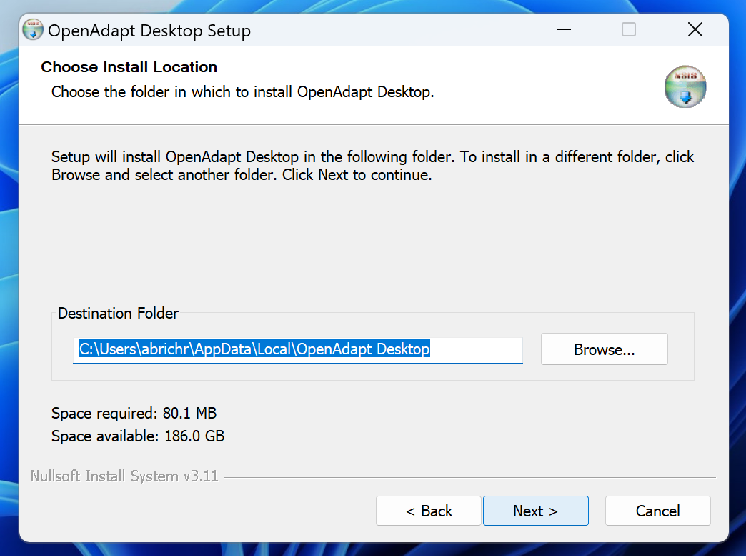Click the 'Space required: 80.1 MB' text

point(134,413)
